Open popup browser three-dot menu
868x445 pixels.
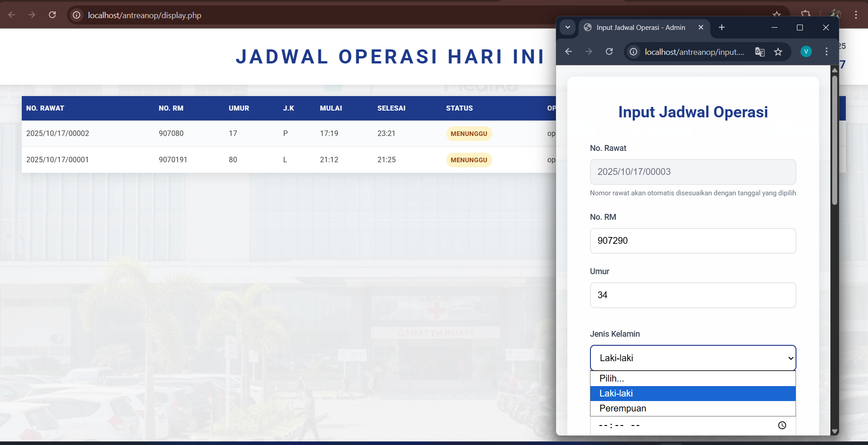(826, 52)
